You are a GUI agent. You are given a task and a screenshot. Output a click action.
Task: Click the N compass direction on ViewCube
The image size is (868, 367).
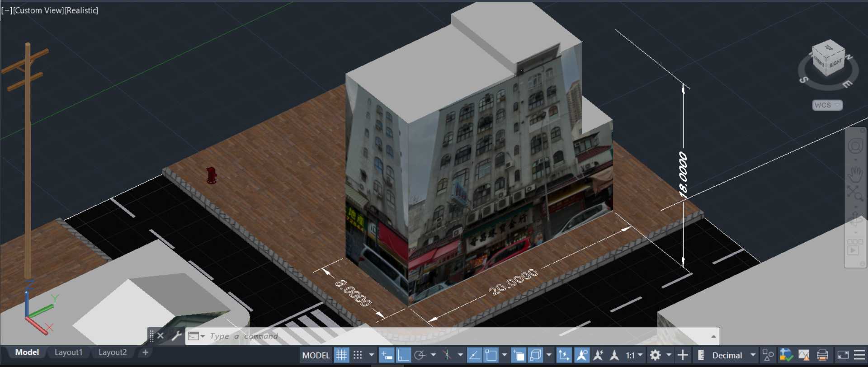[x=849, y=57]
